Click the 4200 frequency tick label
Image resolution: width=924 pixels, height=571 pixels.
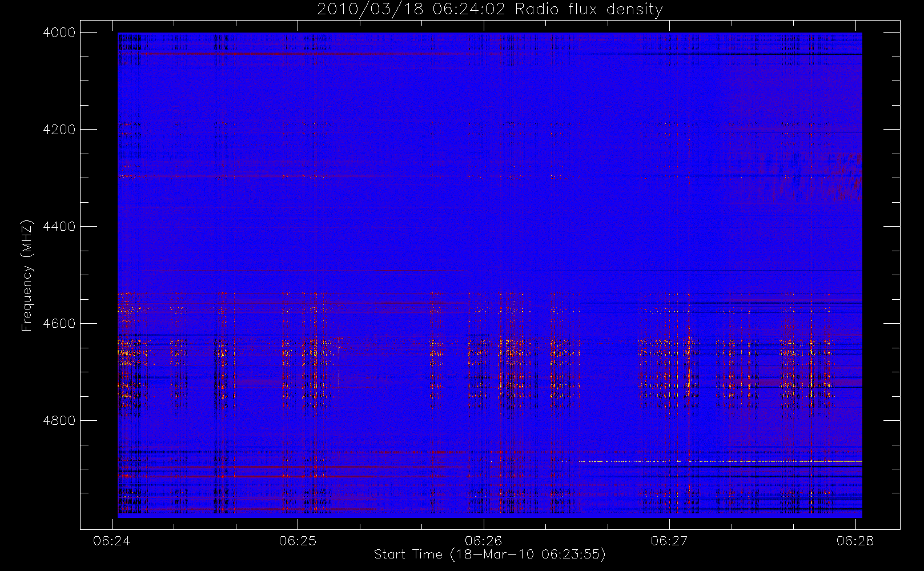pyautogui.click(x=59, y=130)
